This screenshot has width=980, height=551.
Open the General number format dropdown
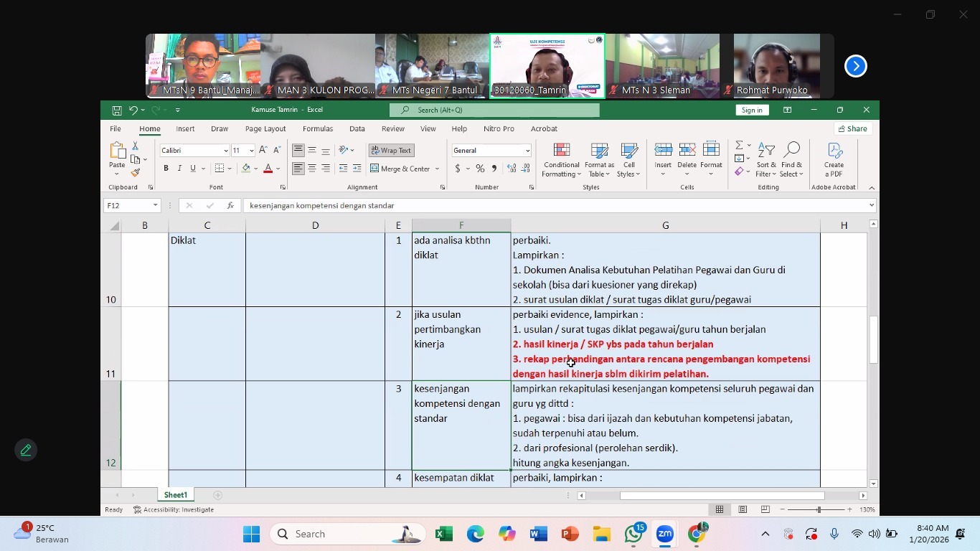[x=527, y=151]
